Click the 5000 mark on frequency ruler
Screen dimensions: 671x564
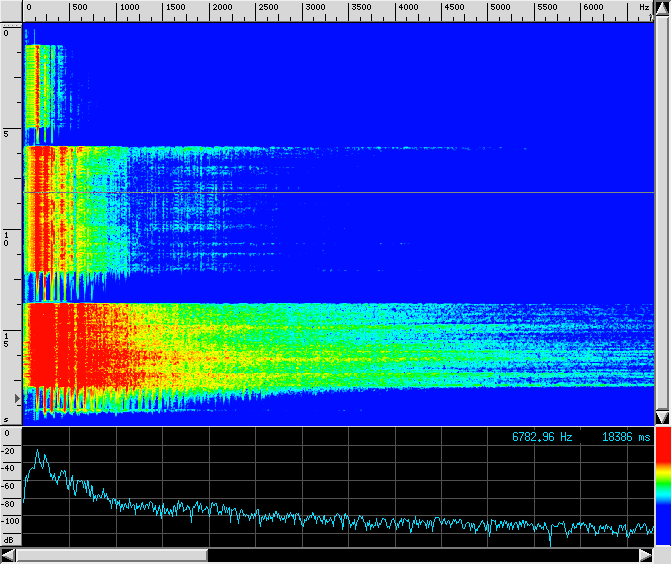[x=502, y=8]
